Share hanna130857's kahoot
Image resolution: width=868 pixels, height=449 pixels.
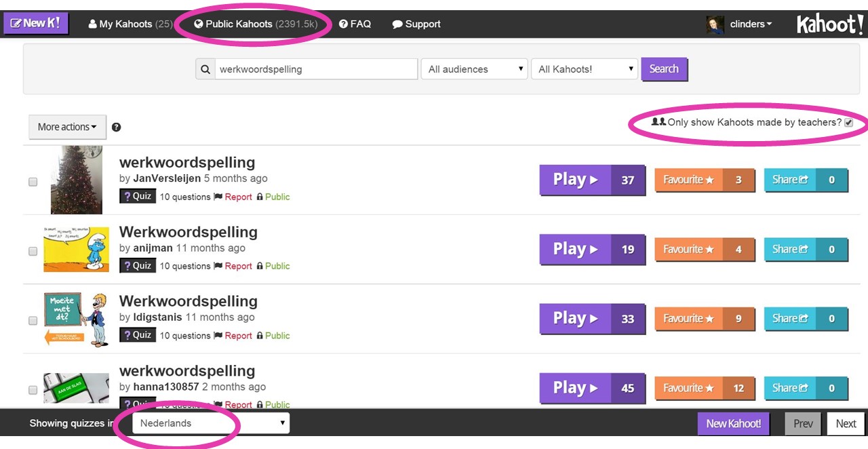pyautogui.click(x=806, y=388)
